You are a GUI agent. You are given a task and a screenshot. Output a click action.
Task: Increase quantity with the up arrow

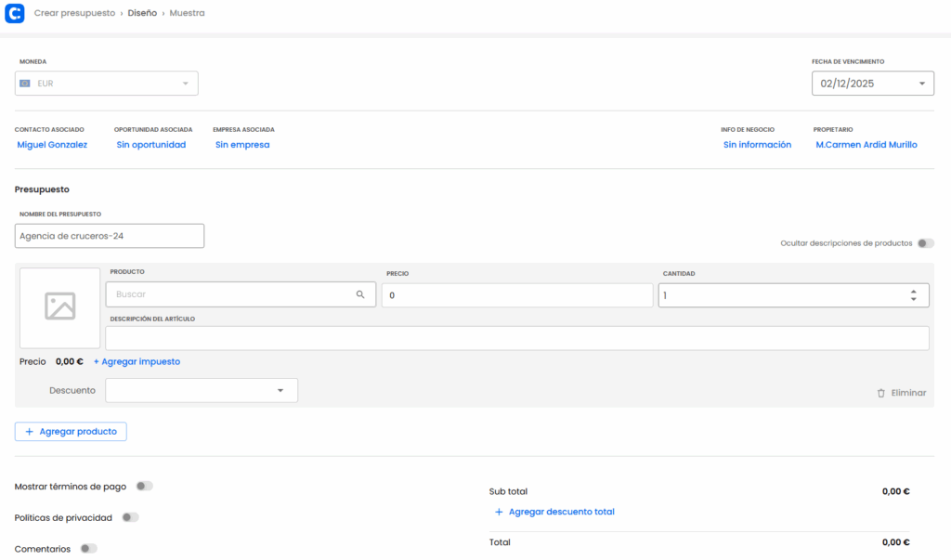[914, 290]
